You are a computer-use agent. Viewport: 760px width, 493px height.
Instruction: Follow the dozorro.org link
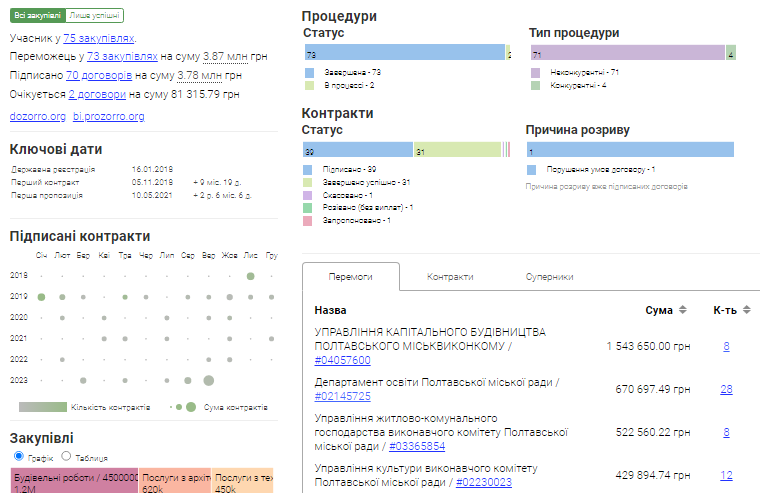coord(37,116)
